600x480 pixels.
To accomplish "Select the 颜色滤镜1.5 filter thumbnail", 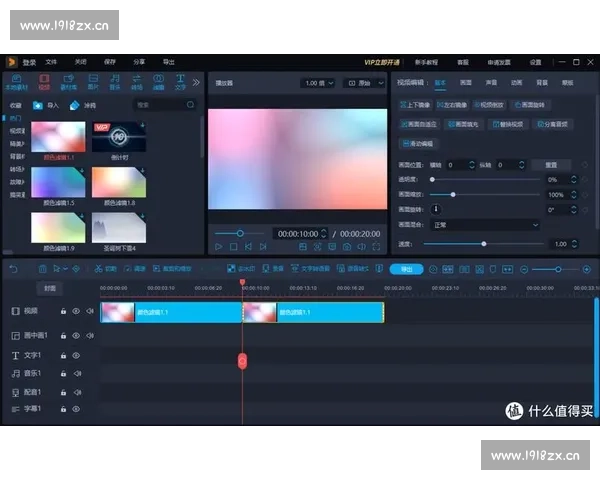I will 58,183.
